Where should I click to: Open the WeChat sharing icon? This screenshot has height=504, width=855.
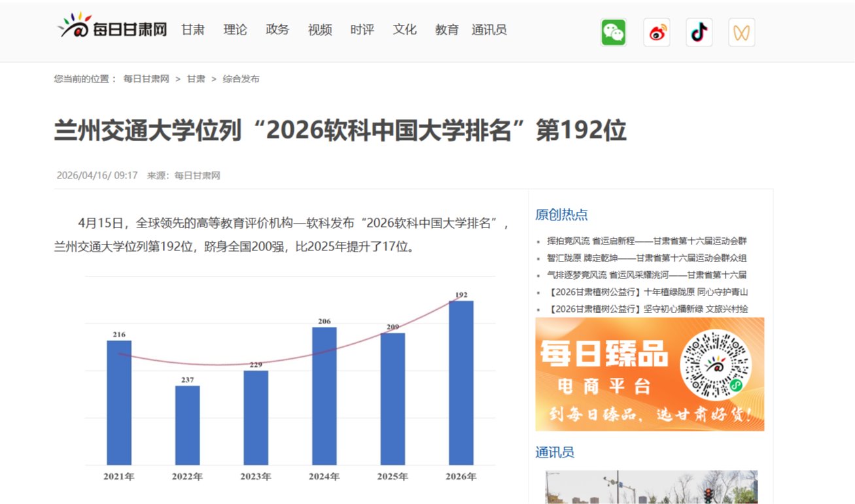click(613, 31)
